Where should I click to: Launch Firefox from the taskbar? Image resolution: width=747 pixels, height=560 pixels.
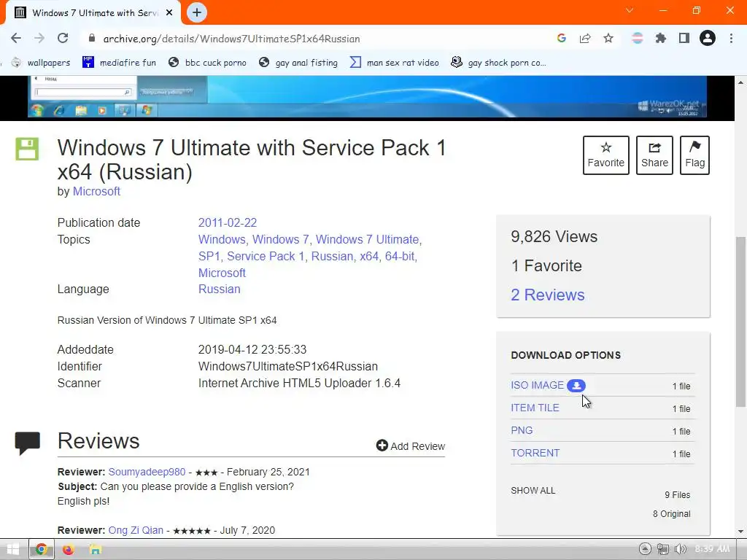(x=68, y=550)
